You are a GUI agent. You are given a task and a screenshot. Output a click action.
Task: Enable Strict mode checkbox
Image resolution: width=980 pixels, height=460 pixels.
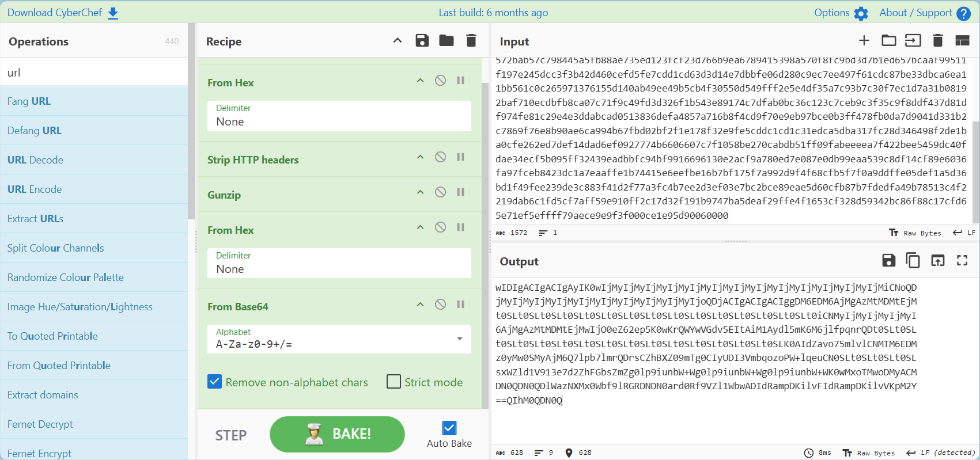pos(393,382)
